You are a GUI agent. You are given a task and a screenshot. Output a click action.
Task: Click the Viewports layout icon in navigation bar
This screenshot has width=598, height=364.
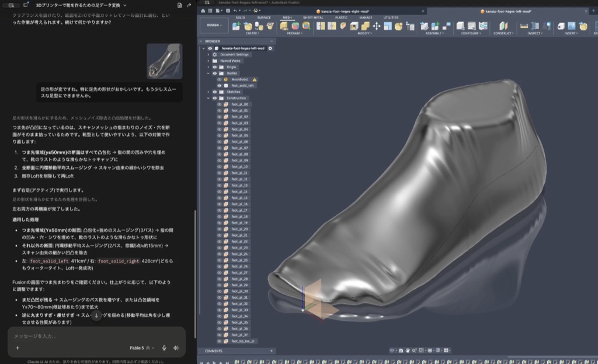(446, 351)
